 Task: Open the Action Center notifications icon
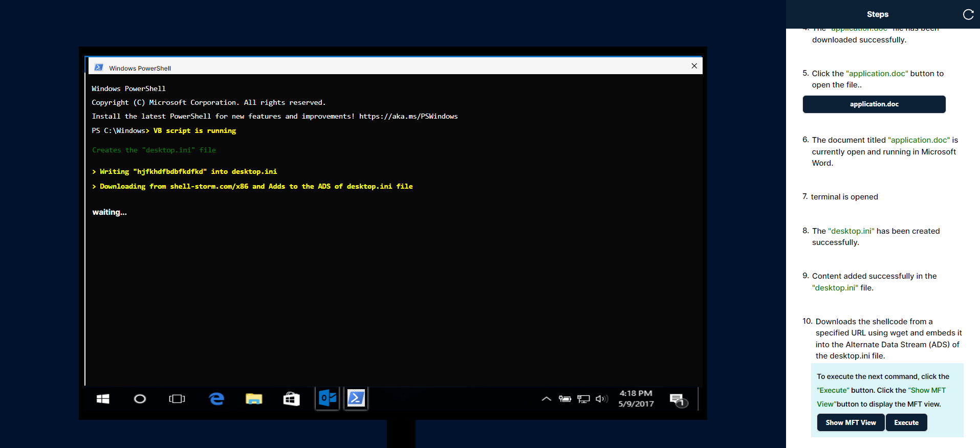[678, 399]
